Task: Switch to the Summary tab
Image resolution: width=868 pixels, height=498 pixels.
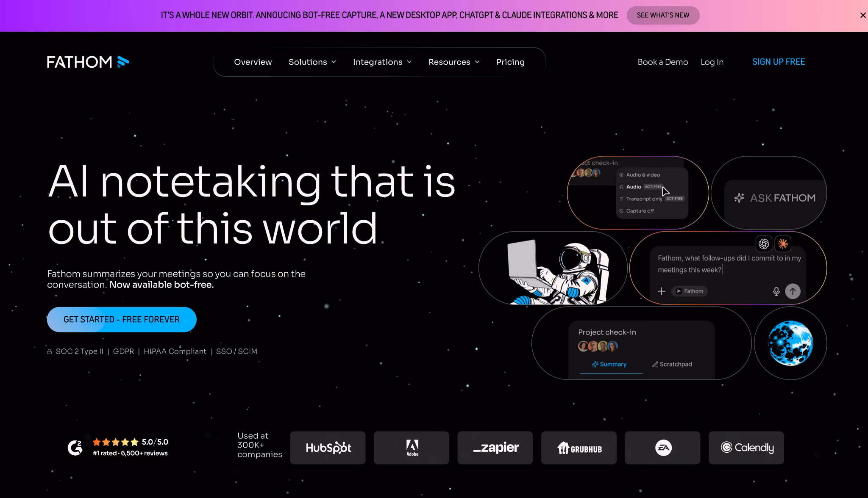Action: [x=609, y=364]
